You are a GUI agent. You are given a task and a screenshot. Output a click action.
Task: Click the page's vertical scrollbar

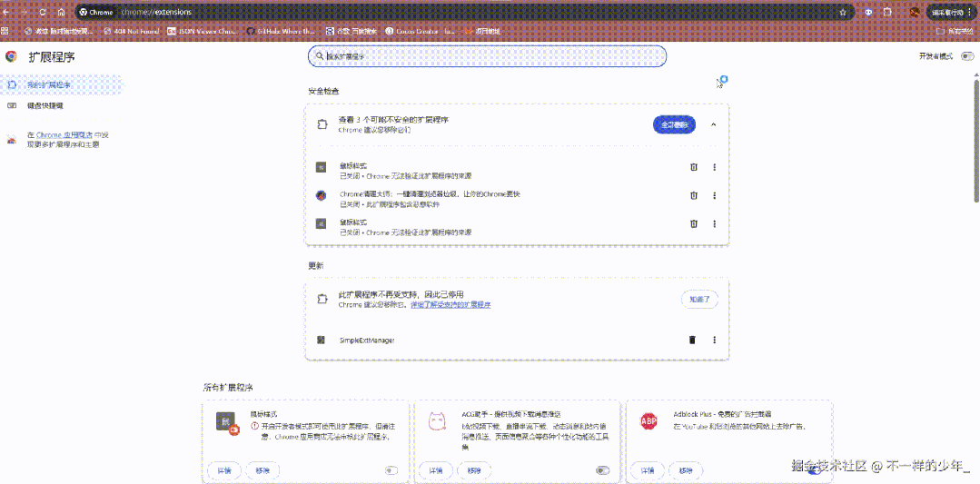tap(975, 141)
